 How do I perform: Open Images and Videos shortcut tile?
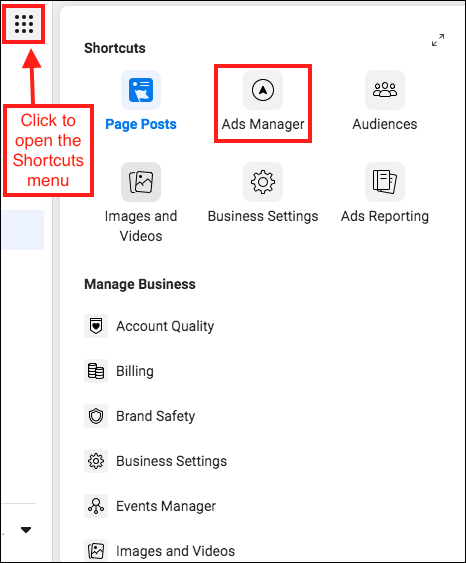point(141,182)
